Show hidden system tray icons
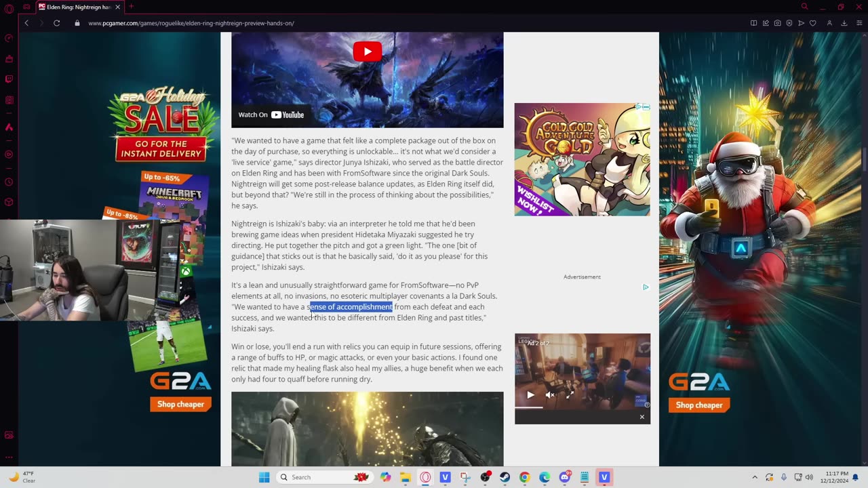This screenshot has width=868, height=488. [755, 477]
